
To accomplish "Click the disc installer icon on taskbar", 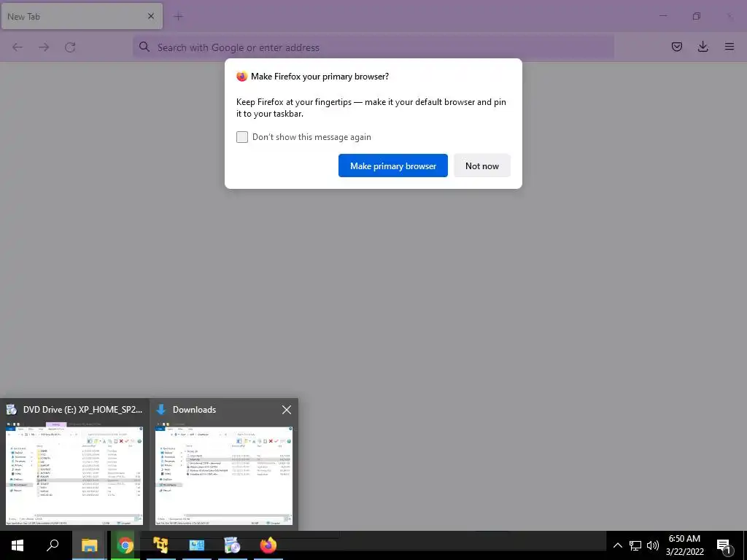I will click(x=233, y=545).
